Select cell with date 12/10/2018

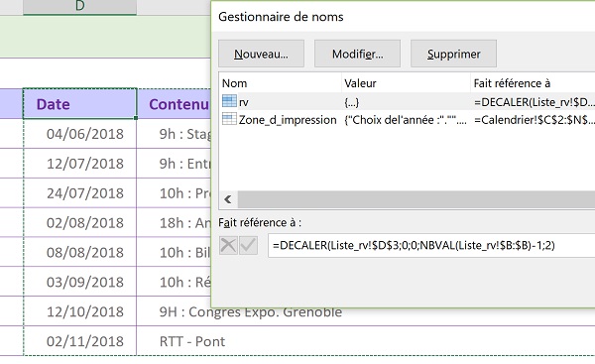tap(79, 311)
